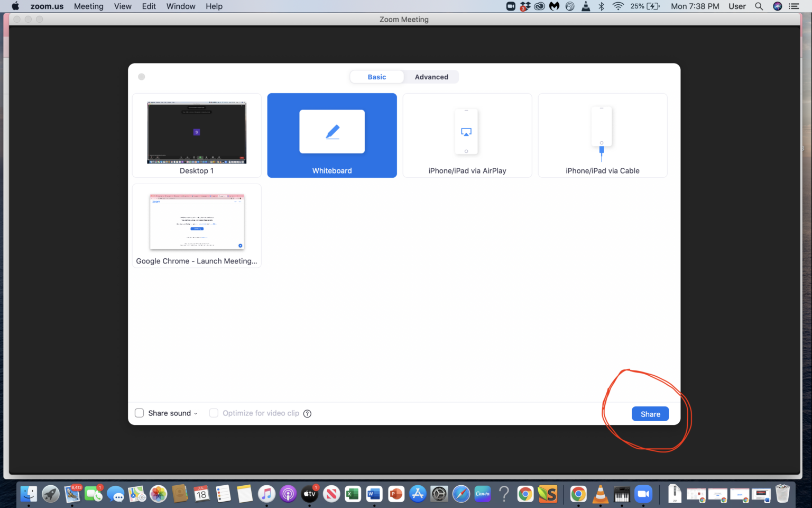Open the Meeting menu
This screenshot has width=812, height=508.
[88, 6]
